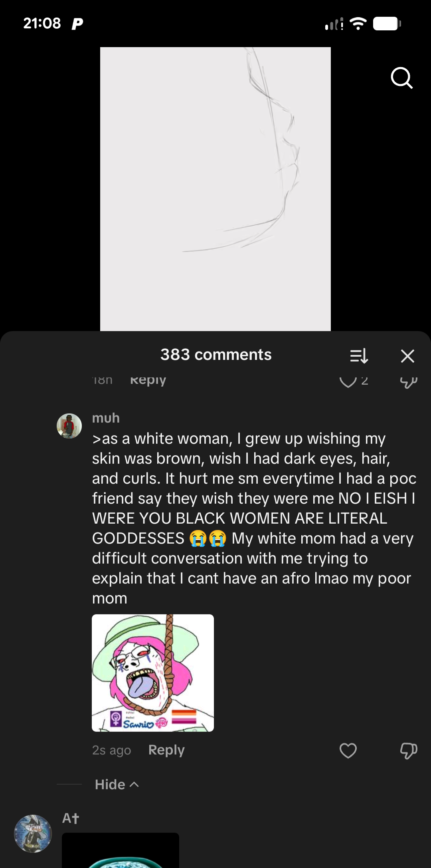This screenshot has width=431, height=868.
Task: Reply to muh's comment
Action: pyautogui.click(x=166, y=750)
